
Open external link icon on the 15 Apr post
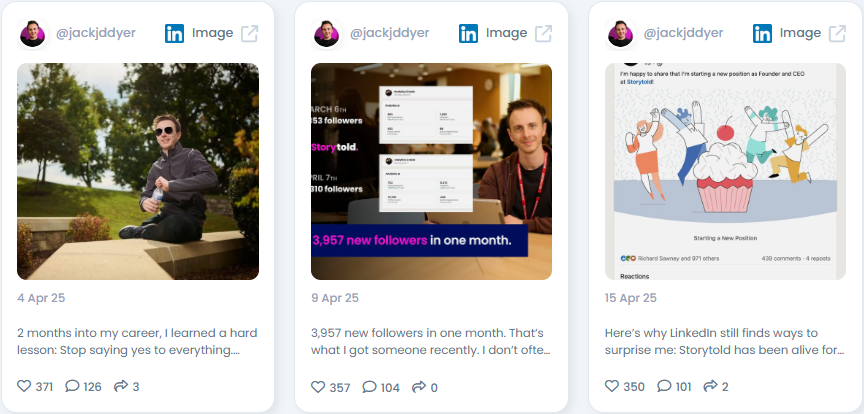pos(838,34)
